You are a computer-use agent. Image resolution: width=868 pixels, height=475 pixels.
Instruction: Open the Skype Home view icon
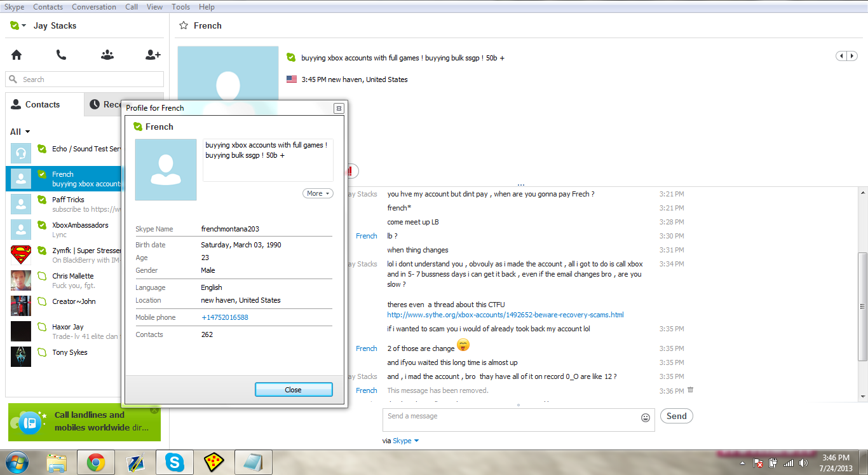[x=17, y=55]
